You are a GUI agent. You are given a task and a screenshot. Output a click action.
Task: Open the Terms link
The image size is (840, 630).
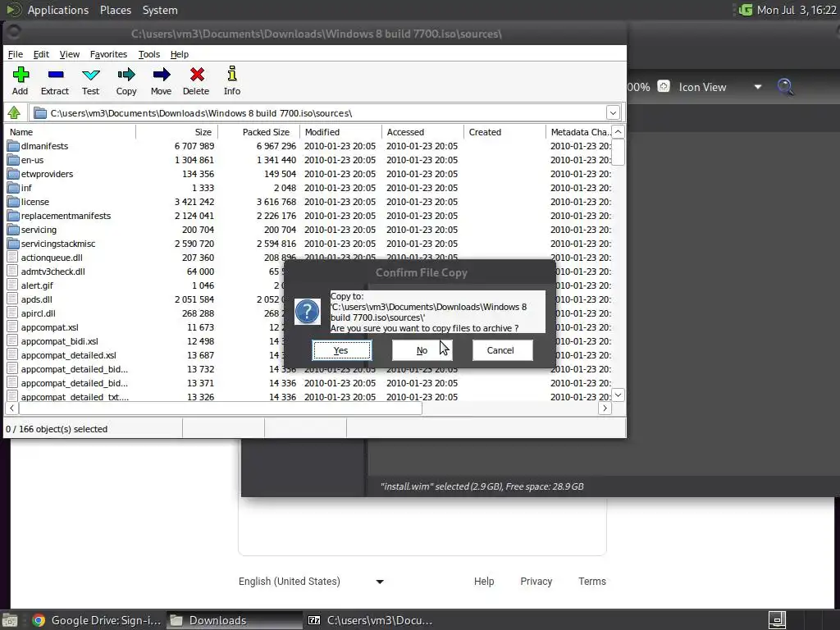(x=592, y=582)
